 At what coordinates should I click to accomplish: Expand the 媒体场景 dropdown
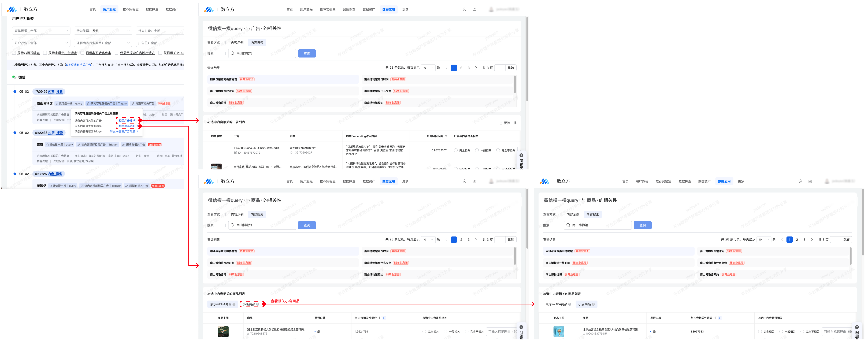pos(41,31)
